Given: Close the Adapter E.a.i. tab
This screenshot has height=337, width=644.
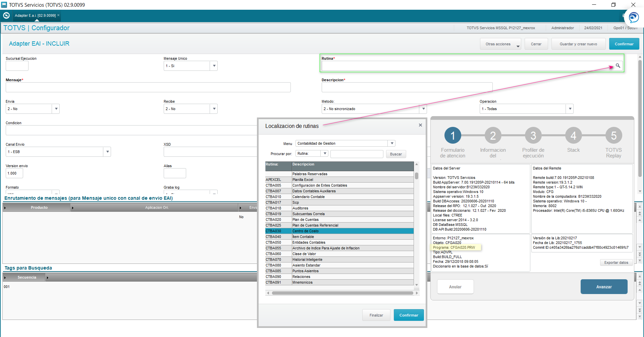Looking at the screenshot, I should [x=58, y=15].
